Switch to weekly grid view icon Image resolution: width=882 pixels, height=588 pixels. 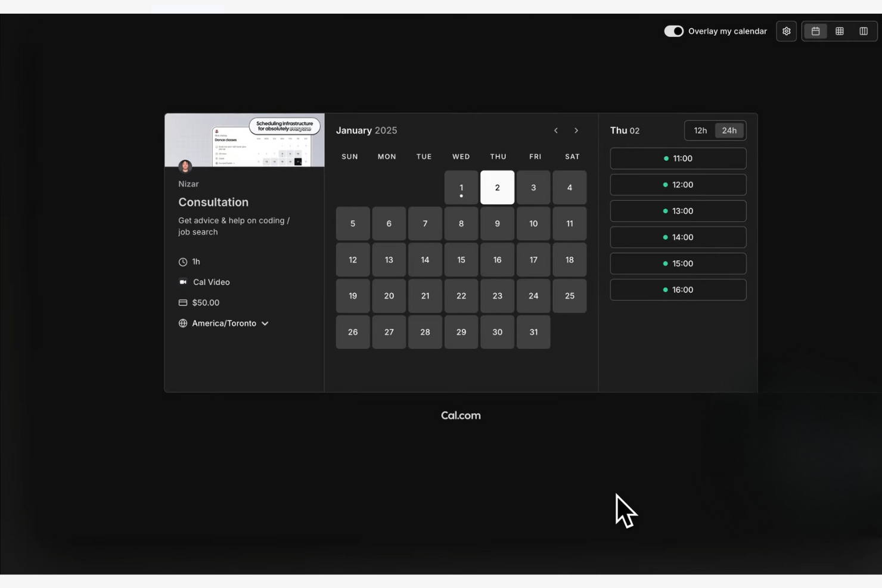pos(839,31)
